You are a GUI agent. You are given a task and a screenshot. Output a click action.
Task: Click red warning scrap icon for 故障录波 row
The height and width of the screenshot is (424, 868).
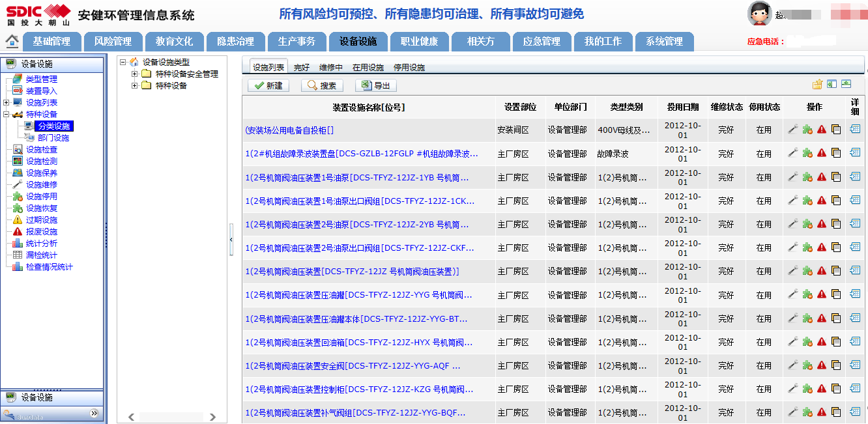point(822,153)
